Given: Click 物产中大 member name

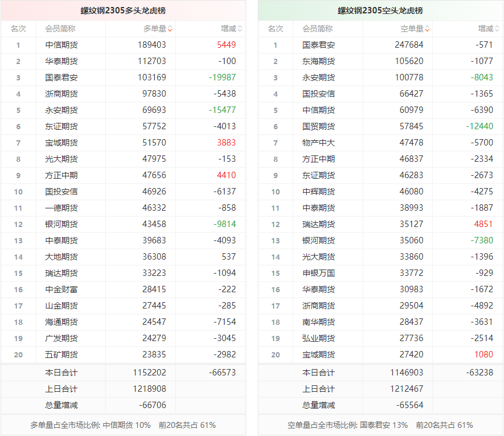Looking at the screenshot, I should 318,143.
